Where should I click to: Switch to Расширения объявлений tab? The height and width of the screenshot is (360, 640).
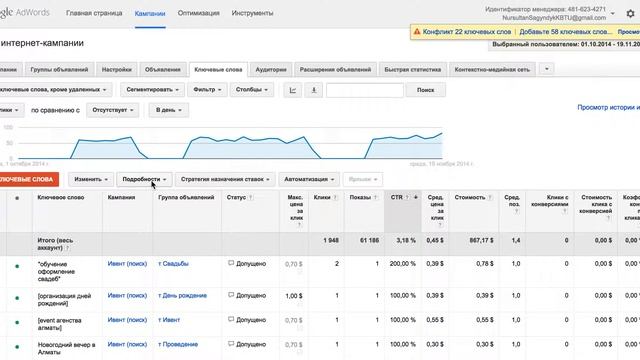pos(336,69)
